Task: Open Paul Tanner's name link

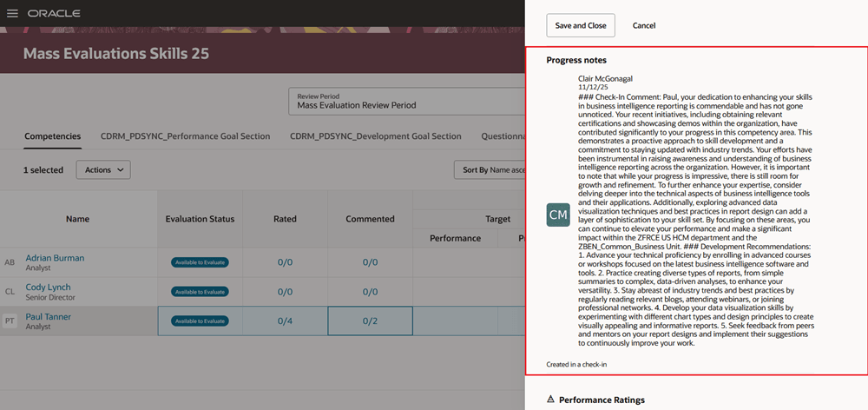Action: tap(48, 317)
